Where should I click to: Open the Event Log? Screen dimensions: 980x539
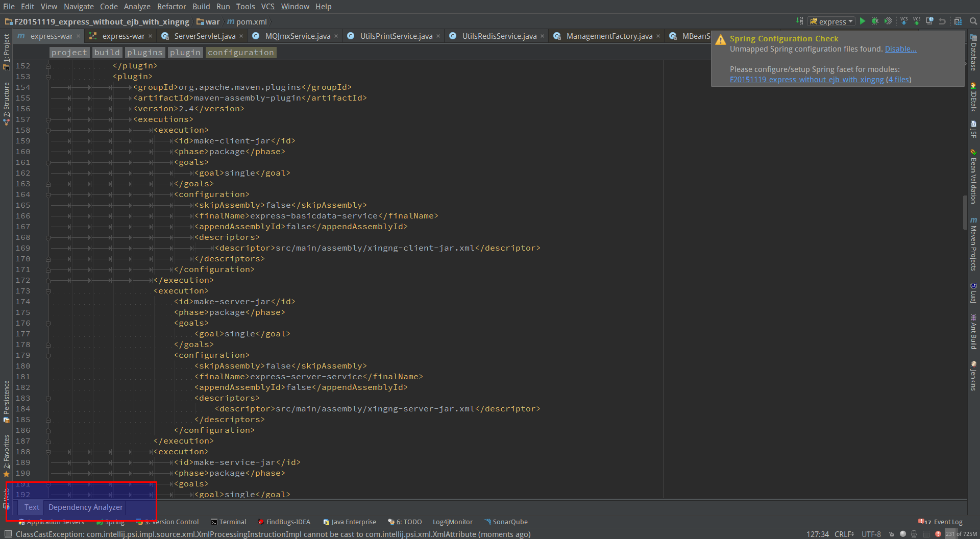[x=941, y=522]
